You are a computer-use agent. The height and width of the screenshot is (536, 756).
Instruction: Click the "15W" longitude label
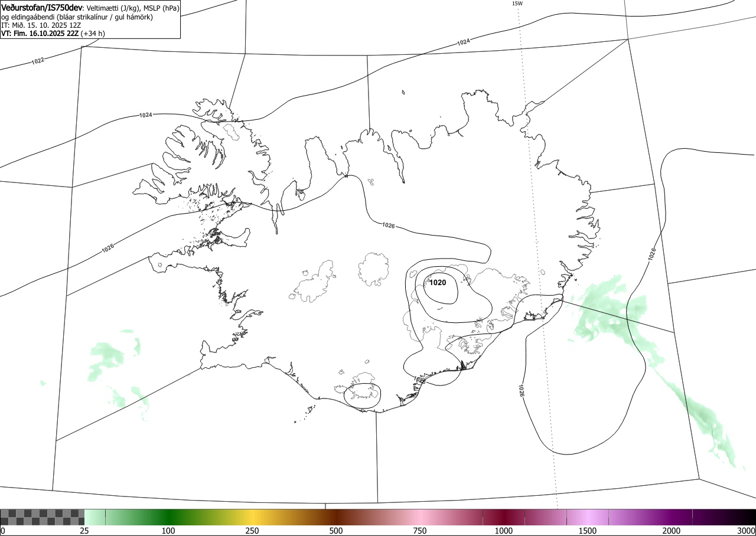[x=517, y=4]
